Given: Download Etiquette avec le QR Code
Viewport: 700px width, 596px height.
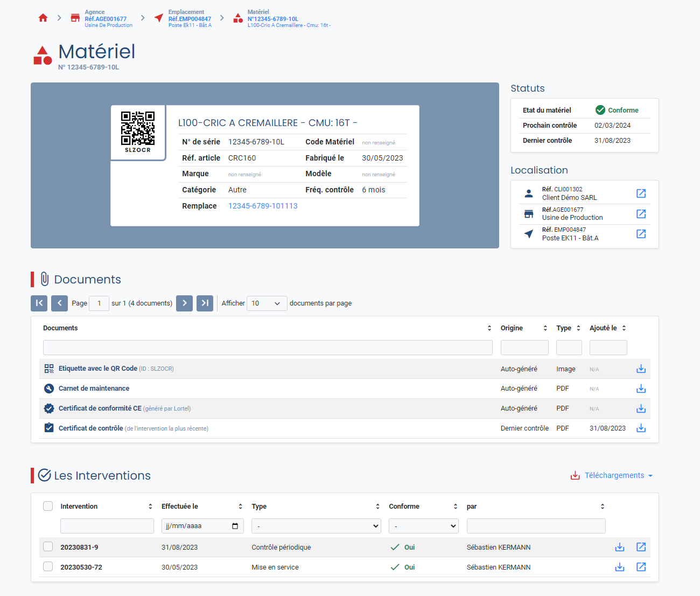Looking at the screenshot, I should pyautogui.click(x=641, y=369).
